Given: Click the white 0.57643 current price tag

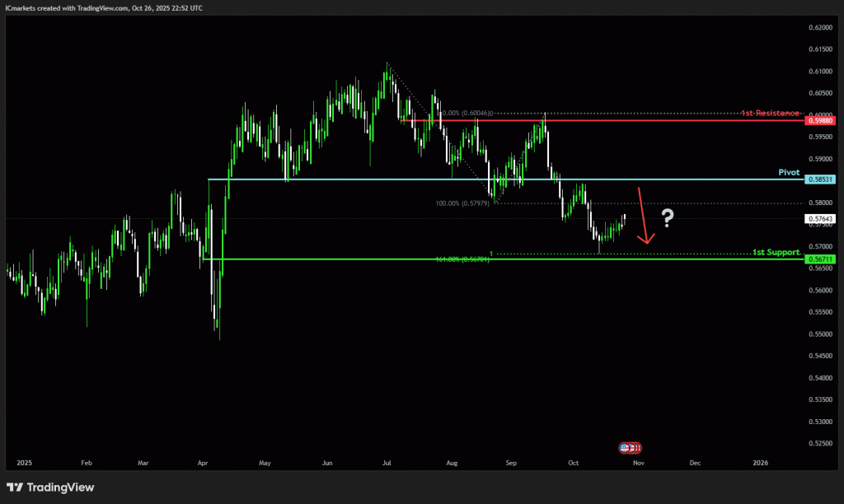Looking at the screenshot, I should coord(820,219).
